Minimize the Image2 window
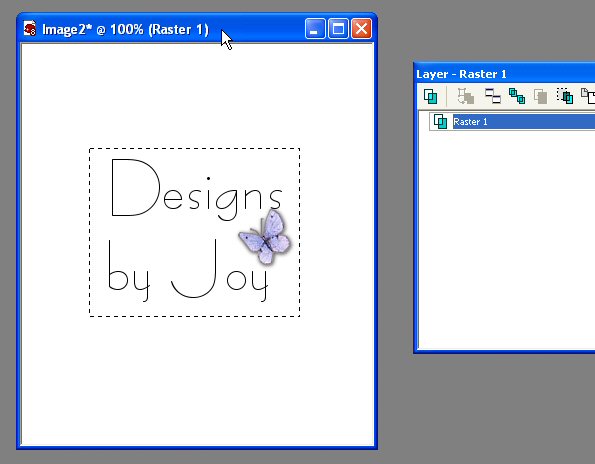The image size is (595, 464). point(315,29)
